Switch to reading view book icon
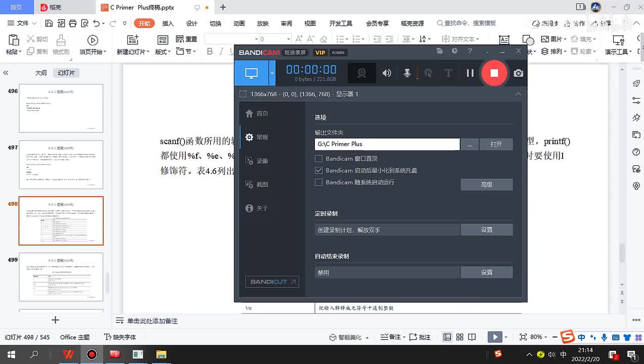This screenshot has height=364, width=644. (472, 337)
